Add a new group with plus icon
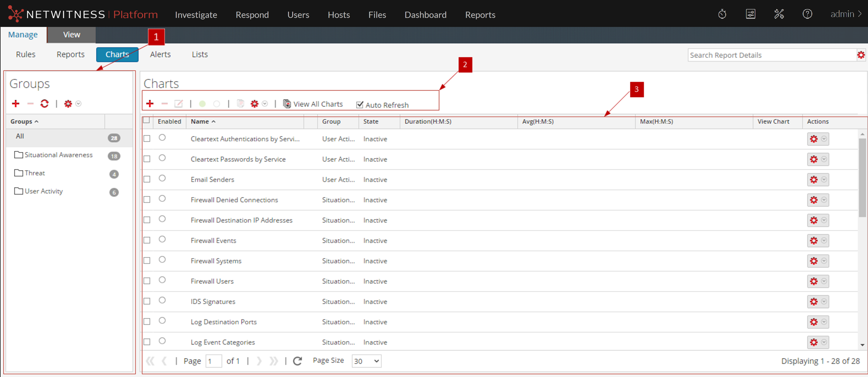Screen dimensions: 868x377 (x=15, y=103)
